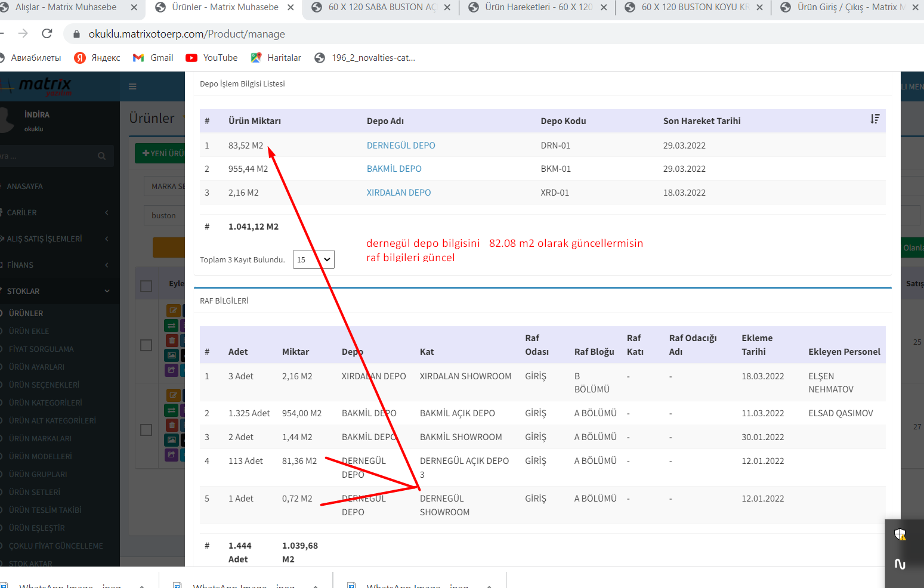Open the BAKMİL DEPO link
Image resolution: width=924 pixels, height=588 pixels.
click(x=394, y=169)
